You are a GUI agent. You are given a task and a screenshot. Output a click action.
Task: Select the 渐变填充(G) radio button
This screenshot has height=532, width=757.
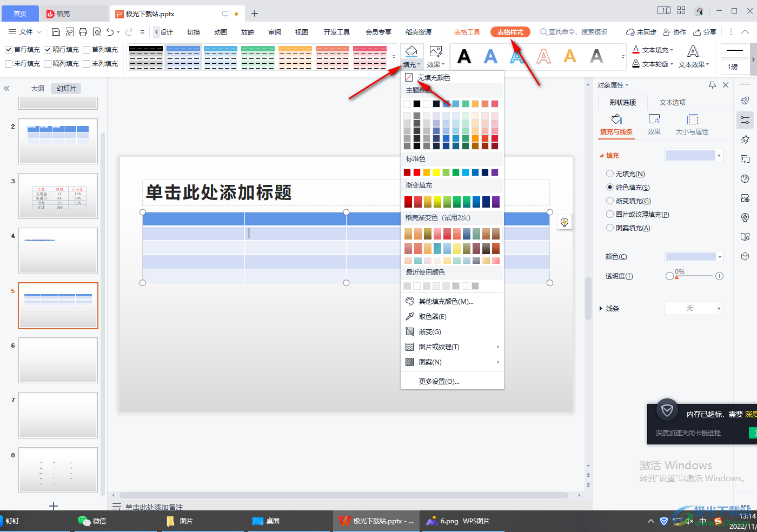[x=610, y=201]
